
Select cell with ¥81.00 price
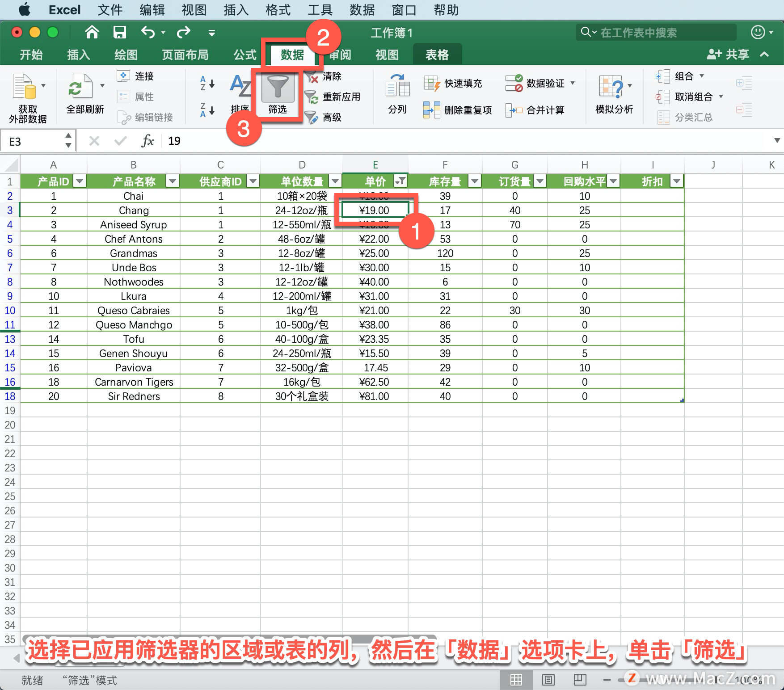tap(375, 396)
